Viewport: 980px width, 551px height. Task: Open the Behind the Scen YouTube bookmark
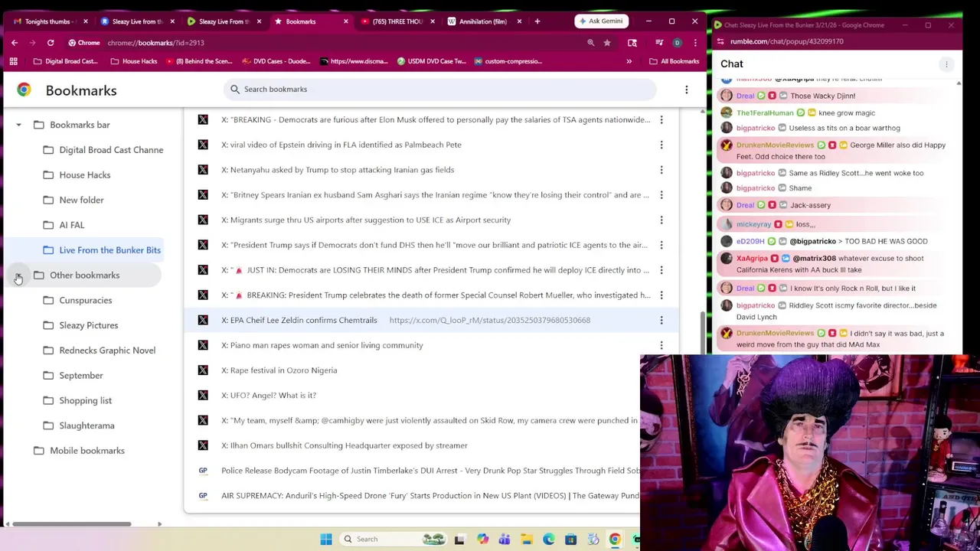(x=198, y=61)
